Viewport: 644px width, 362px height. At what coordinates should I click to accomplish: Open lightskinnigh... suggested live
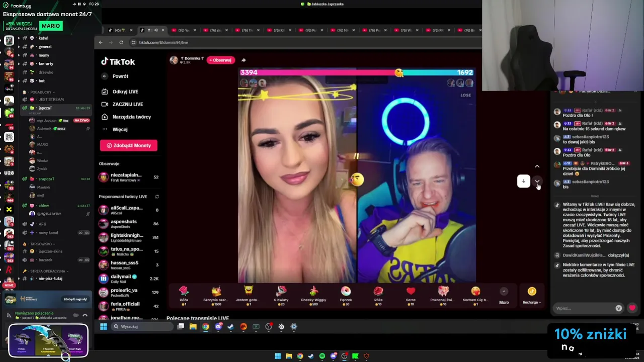pyautogui.click(x=129, y=237)
